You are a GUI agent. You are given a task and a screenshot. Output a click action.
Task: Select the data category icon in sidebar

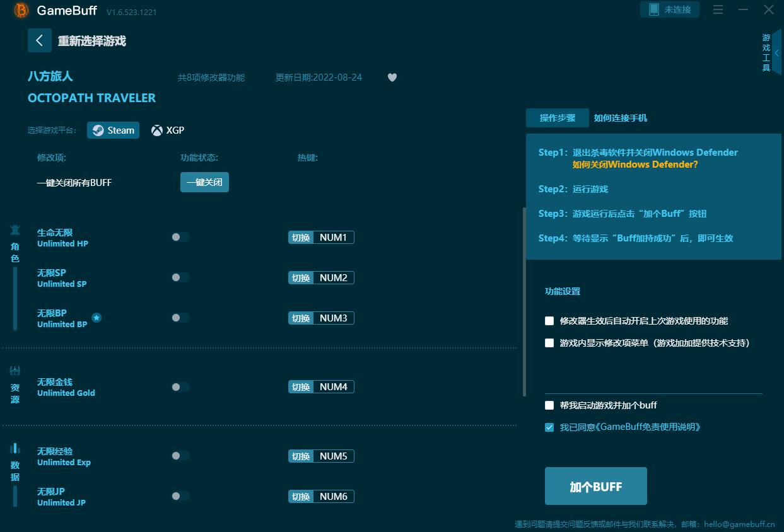coord(15,448)
